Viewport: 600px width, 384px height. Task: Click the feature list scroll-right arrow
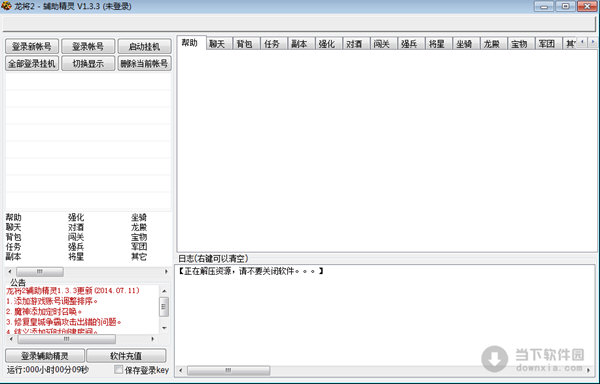pos(166,272)
